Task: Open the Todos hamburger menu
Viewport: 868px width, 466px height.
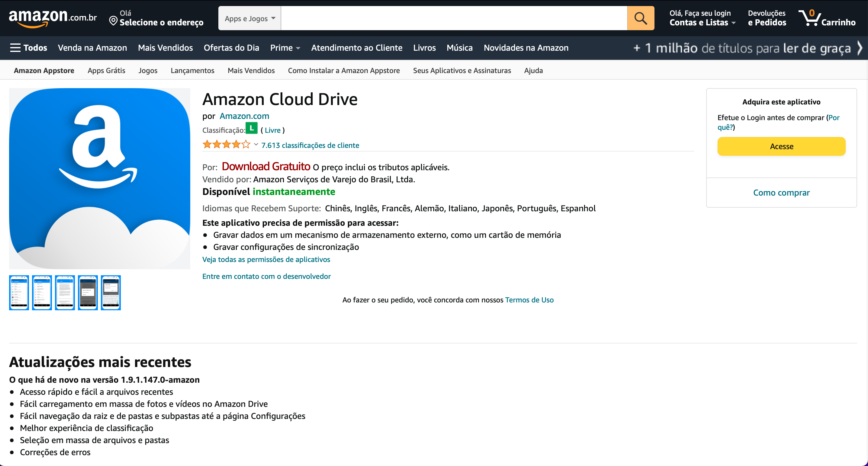Action: (x=29, y=48)
